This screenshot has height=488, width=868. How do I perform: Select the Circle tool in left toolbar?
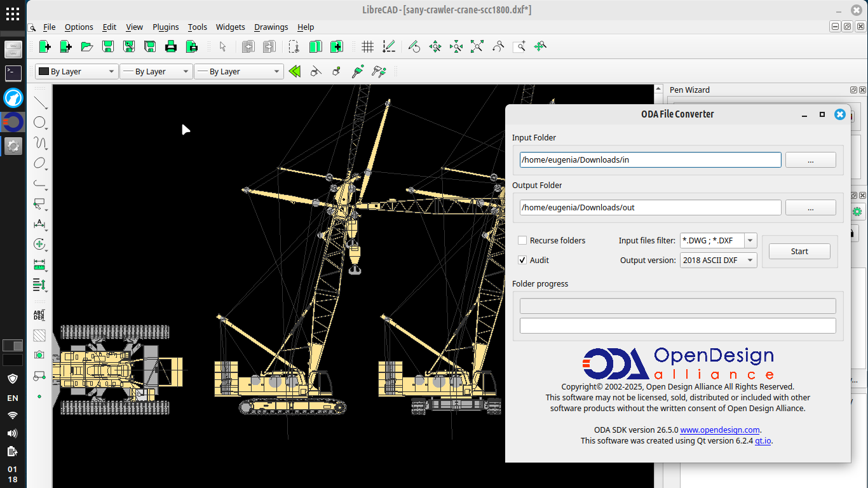point(40,123)
